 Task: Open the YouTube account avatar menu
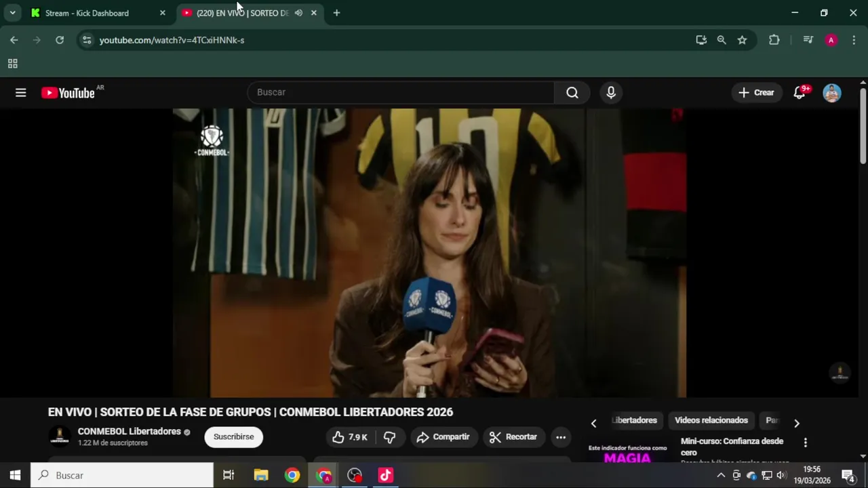832,93
